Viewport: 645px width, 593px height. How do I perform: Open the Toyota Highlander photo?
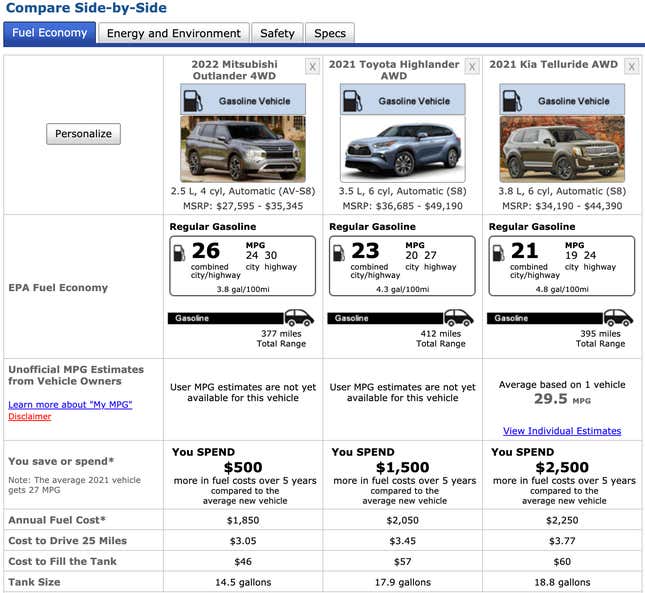tap(403, 149)
